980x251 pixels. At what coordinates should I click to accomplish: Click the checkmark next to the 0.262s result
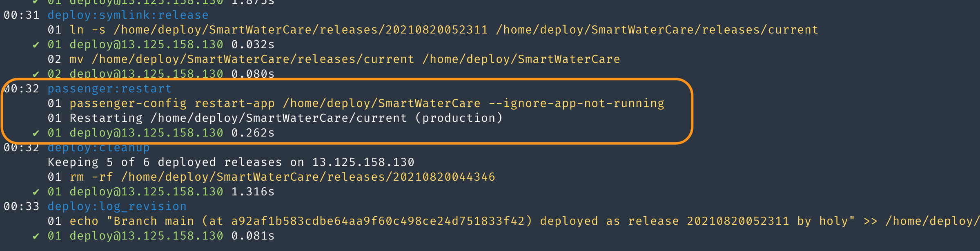pos(36,133)
